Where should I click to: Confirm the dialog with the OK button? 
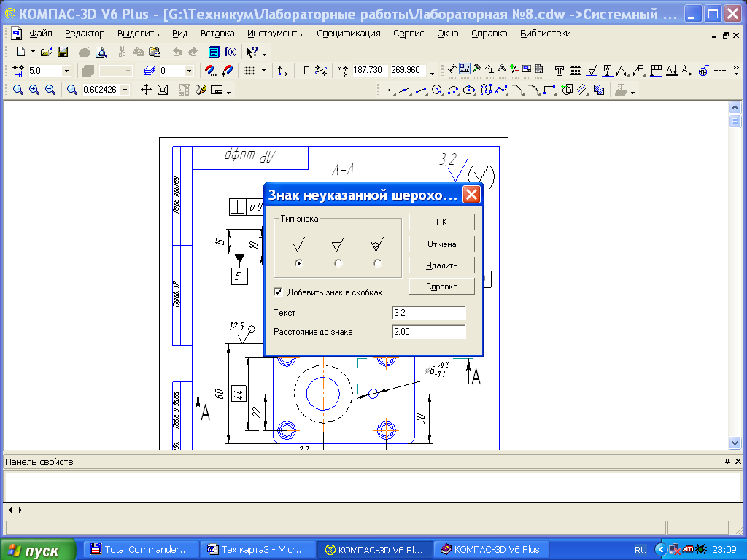[441, 222]
